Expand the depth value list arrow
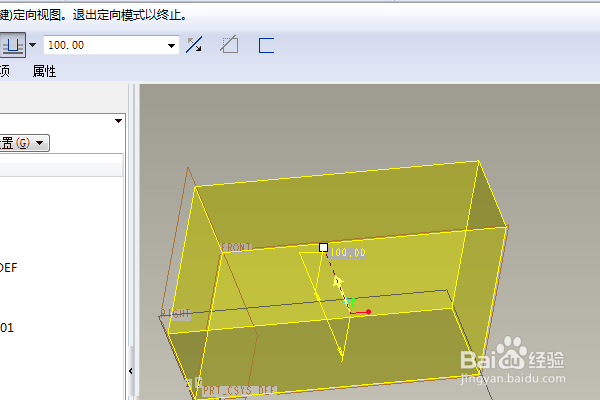The height and width of the screenshot is (400, 600). (x=171, y=46)
